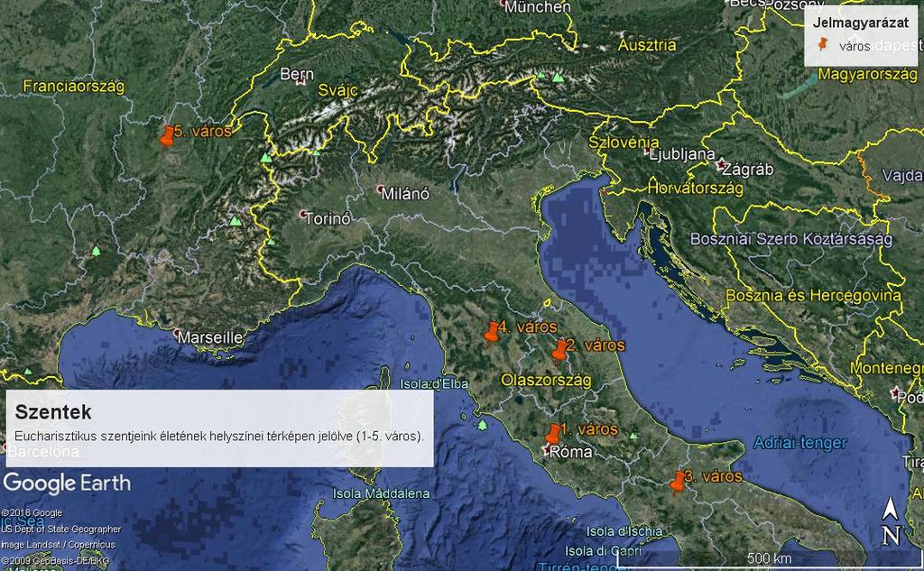Click the 5. város label text
Viewport: 924px width, 571px height.
click(x=203, y=131)
